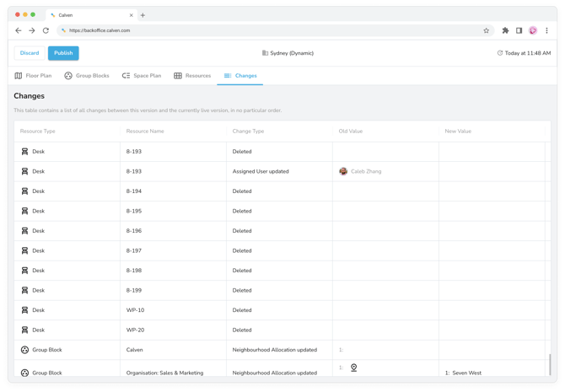Image resolution: width=565 pixels, height=392 pixels.
Task: Open the browser extensions puzzle icon
Action: [x=505, y=30]
